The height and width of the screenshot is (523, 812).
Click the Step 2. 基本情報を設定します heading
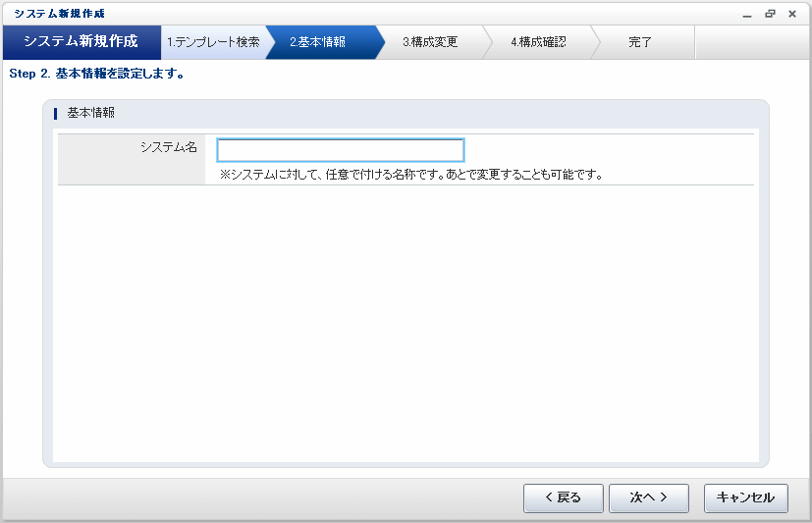tap(97, 74)
